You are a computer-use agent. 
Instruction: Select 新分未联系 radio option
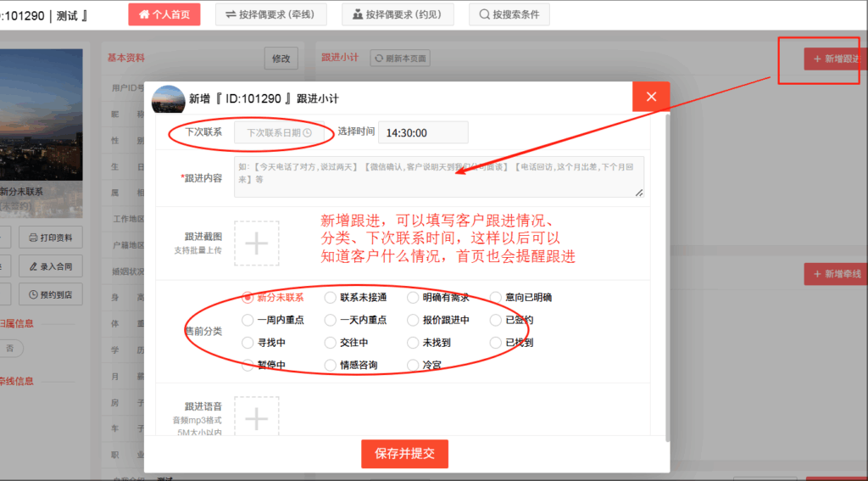click(248, 298)
